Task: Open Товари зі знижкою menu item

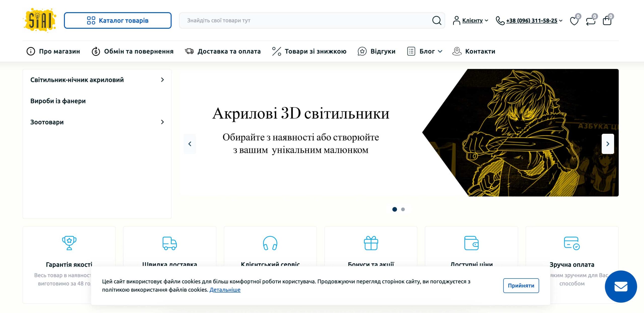Action: tap(315, 51)
